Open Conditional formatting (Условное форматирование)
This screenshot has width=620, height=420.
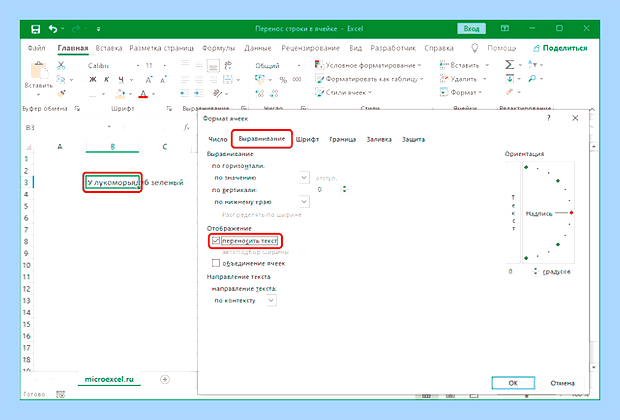368,65
